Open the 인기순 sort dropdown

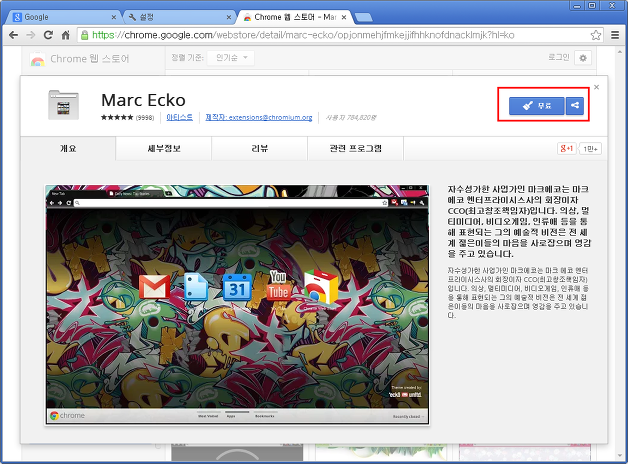click(x=231, y=58)
